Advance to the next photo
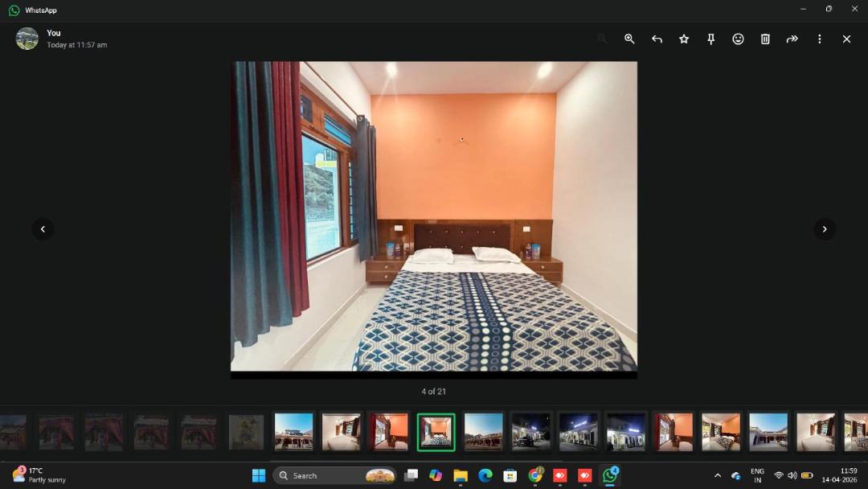Image resolution: width=868 pixels, height=489 pixels. coord(825,228)
